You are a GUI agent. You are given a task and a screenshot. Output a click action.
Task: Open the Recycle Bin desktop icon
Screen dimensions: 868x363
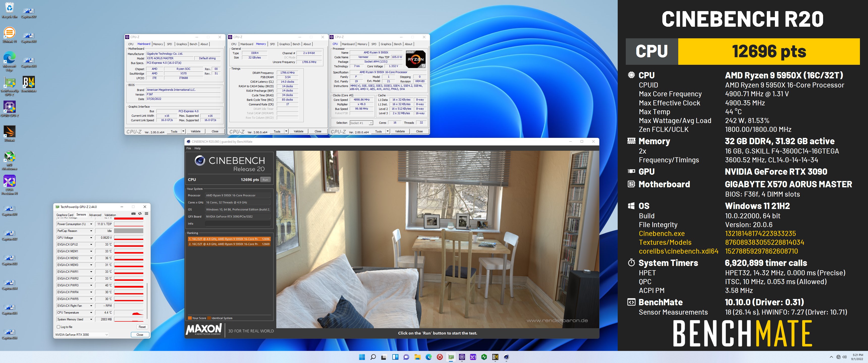[9, 10]
